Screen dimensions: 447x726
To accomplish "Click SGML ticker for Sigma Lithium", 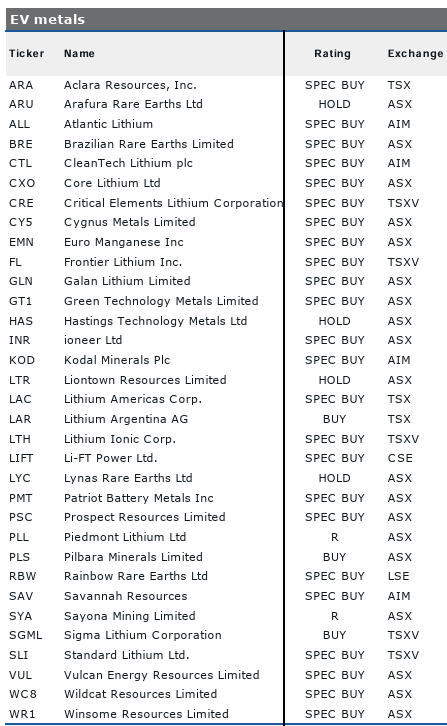I will point(25,635).
